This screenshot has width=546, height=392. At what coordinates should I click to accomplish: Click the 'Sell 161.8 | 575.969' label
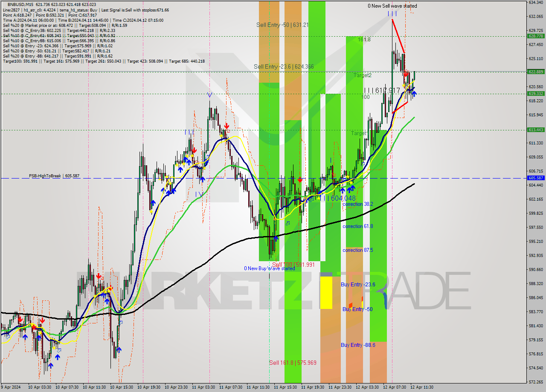pyautogui.click(x=293, y=363)
